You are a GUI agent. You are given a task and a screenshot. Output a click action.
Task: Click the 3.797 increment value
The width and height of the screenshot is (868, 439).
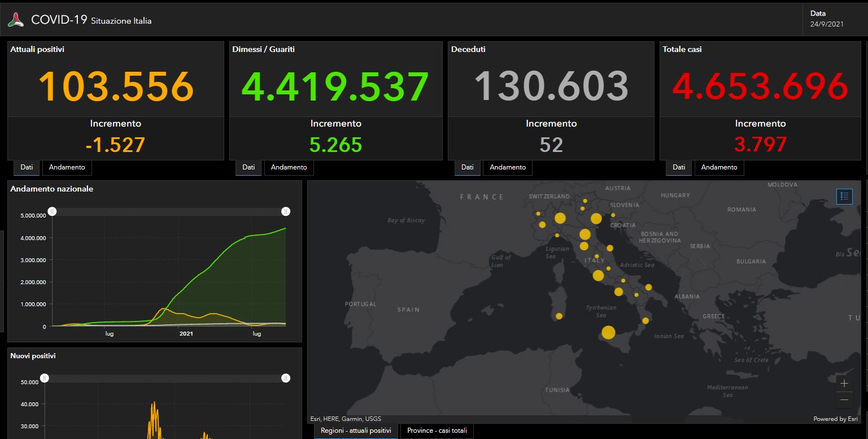[x=760, y=145]
